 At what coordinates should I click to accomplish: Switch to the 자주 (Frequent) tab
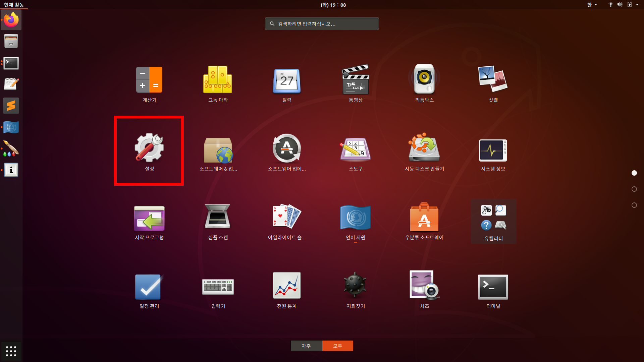306,346
